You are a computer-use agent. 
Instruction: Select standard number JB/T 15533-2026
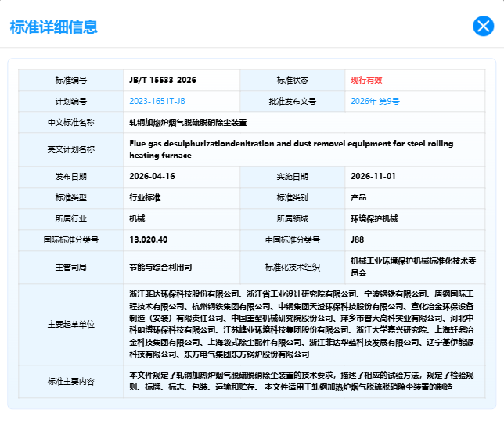(163, 80)
